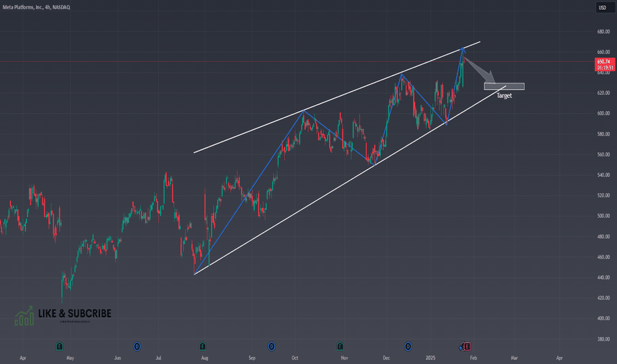The width and height of the screenshot is (617, 364).
Task: Click the Jul label on time axis
Action: click(158, 358)
